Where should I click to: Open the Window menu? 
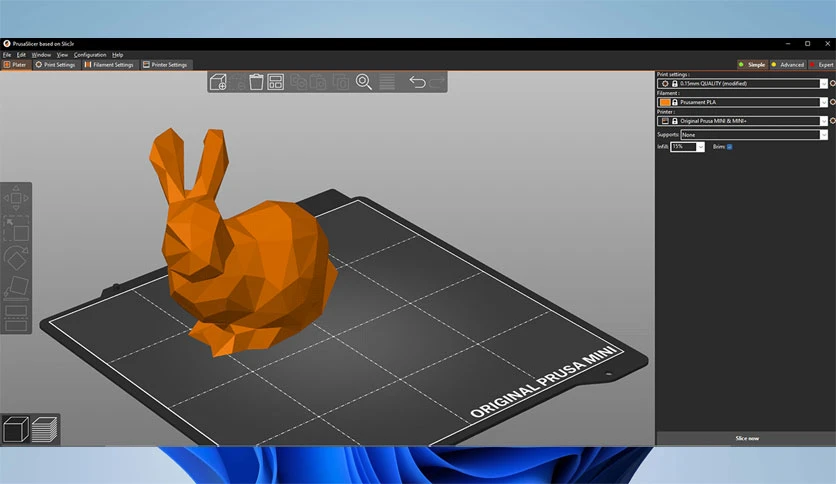[41, 55]
